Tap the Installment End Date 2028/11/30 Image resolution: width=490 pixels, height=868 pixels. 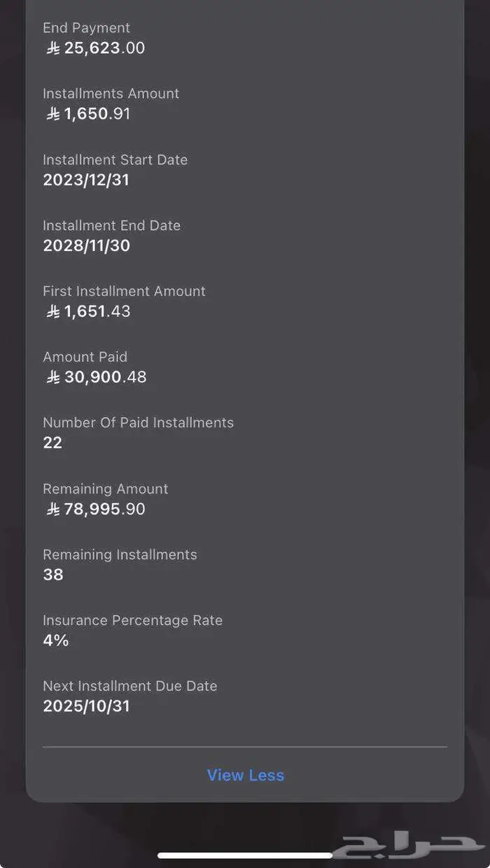pyautogui.click(x=86, y=246)
